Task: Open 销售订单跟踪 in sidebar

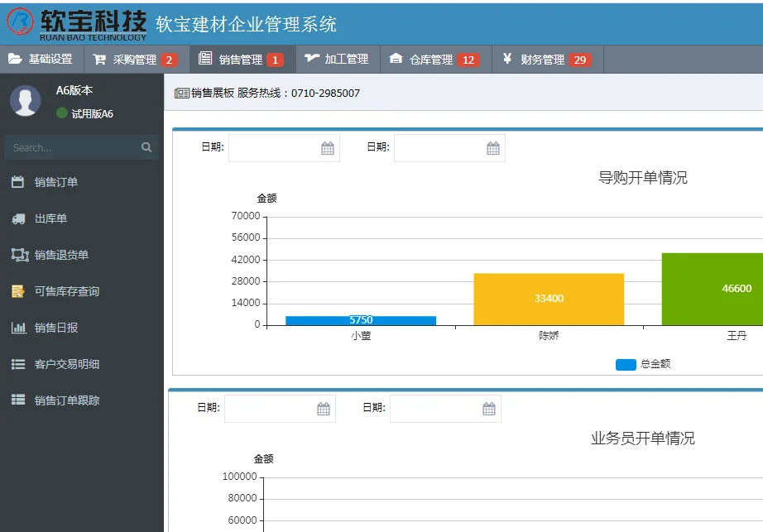Action: click(x=82, y=400)
